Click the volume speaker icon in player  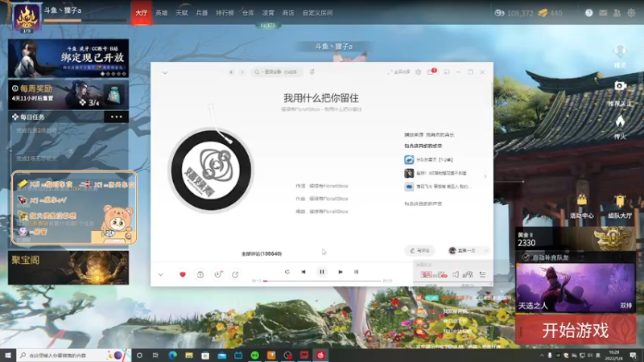tap(456, 274)
